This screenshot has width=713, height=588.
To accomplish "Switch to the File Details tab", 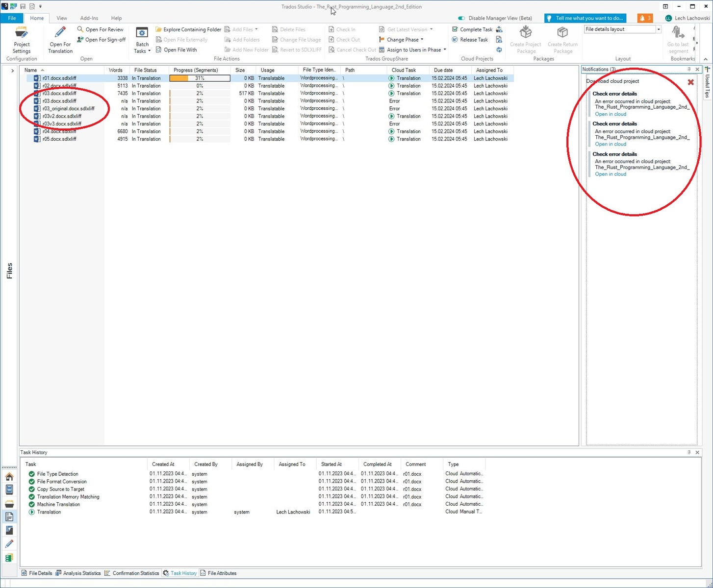I will [x=36, y=573].
